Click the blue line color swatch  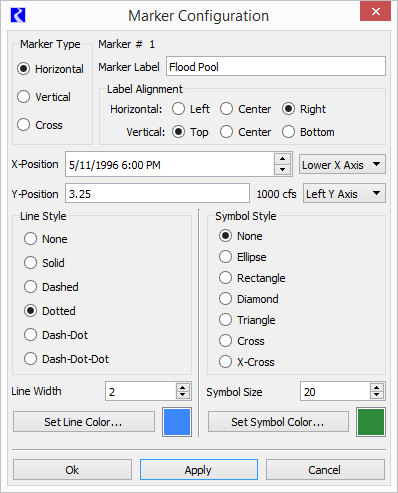pyautogui.click(x=177, y=422)
